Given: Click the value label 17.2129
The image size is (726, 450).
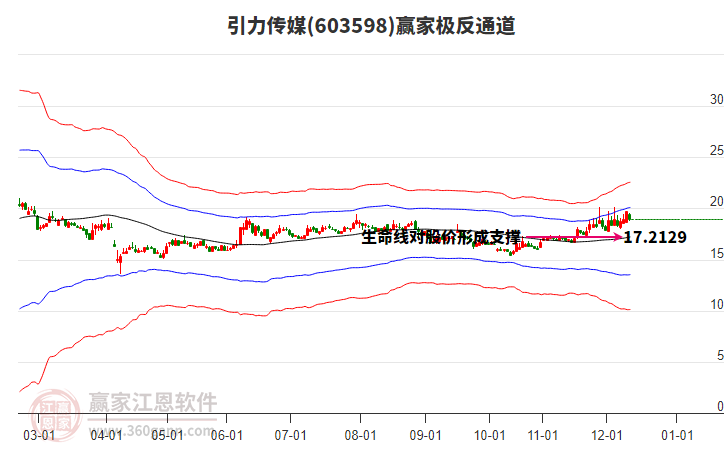Looking at the screenshot, I should [655, 238].
